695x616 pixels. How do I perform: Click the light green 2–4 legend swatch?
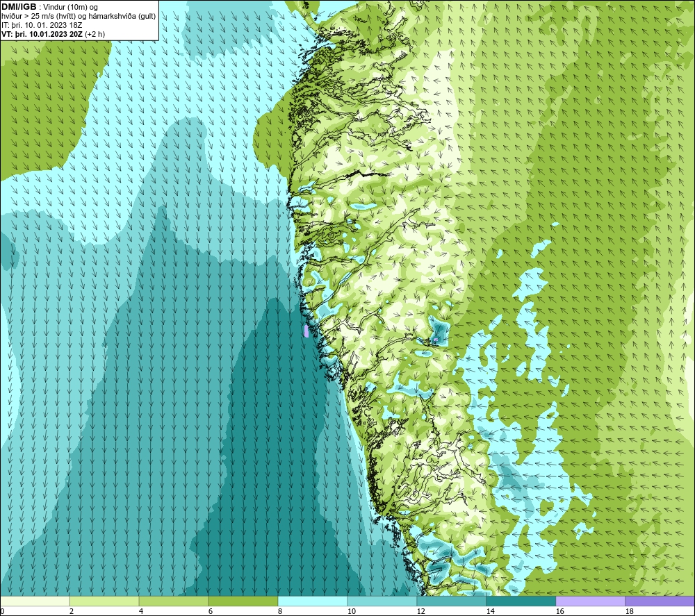click(104, 601)
